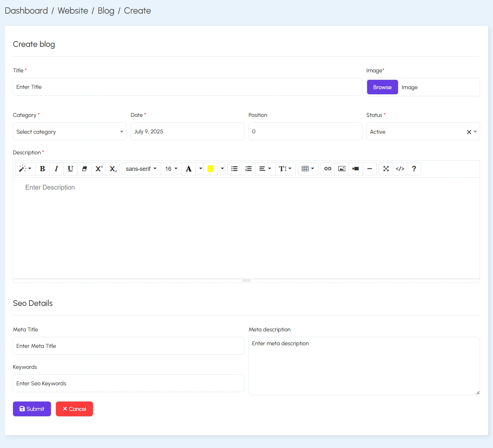This screenshot has width=493, height=448.
Task: Cancel the blog creation
Action: pyautogui.click(x=74, y=409)
